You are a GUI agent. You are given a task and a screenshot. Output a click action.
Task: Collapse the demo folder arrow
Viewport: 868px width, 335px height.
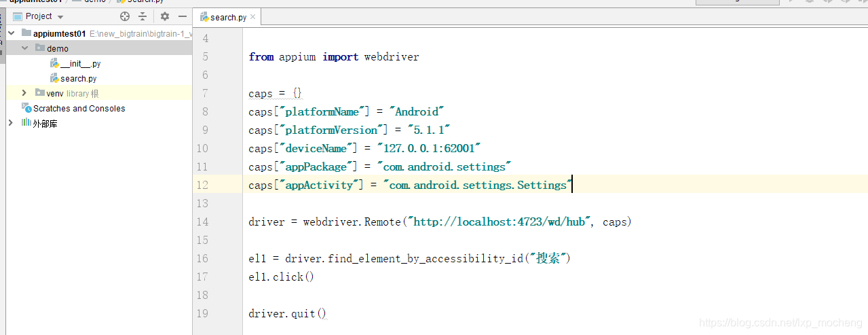(x=25, y=48)
